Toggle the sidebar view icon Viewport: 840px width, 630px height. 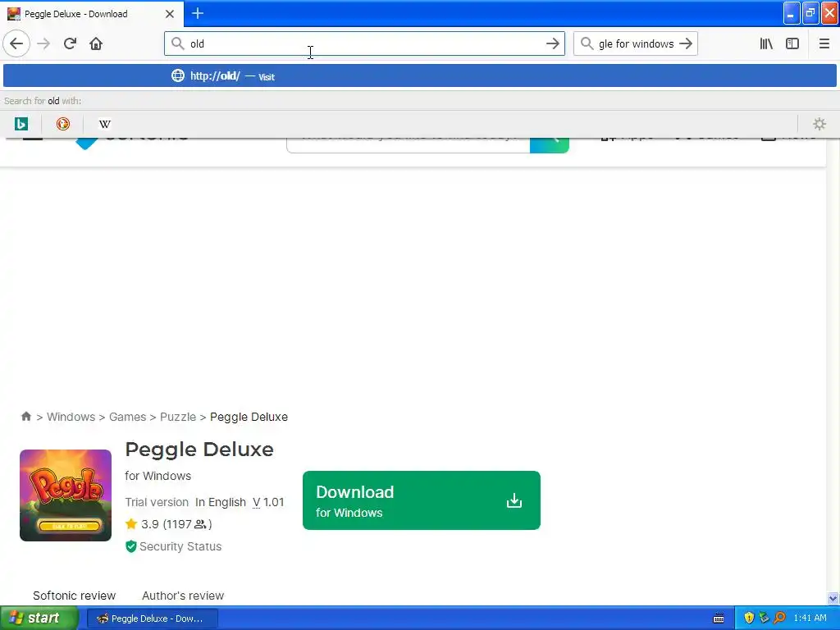(792, 43)
